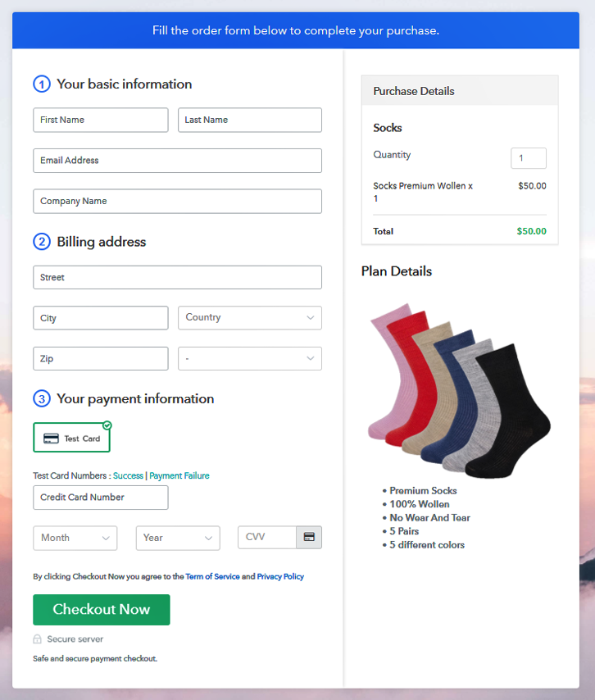Click the credit card icon beside CVV
The height and width of the screenshot is (700, 595).
(x=309, y=537)
